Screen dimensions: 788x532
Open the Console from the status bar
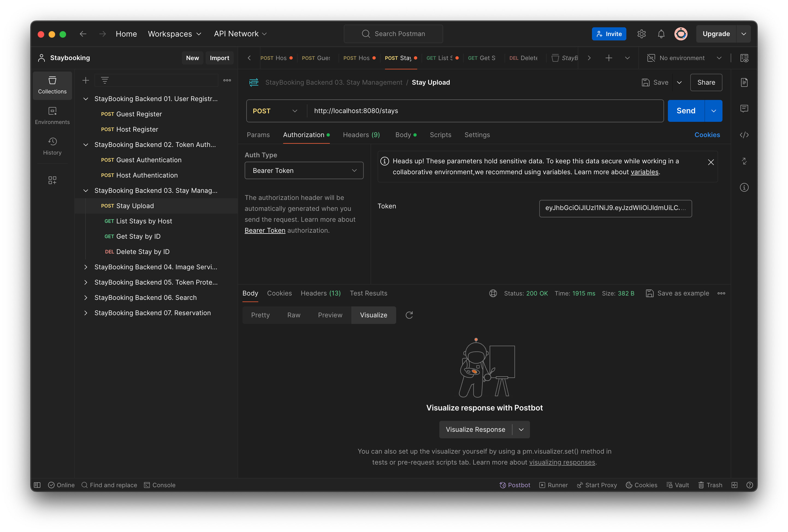pos(159,485)
